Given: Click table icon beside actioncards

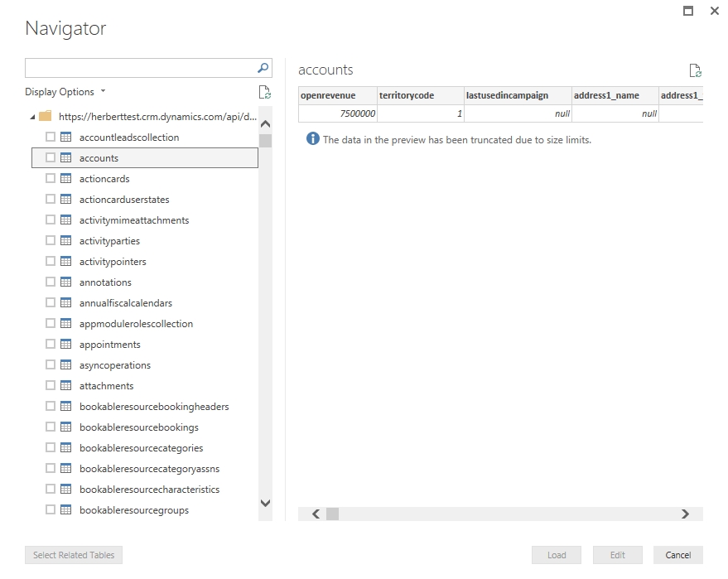Looking at the screenshot, I should click(x=66, y=178).
